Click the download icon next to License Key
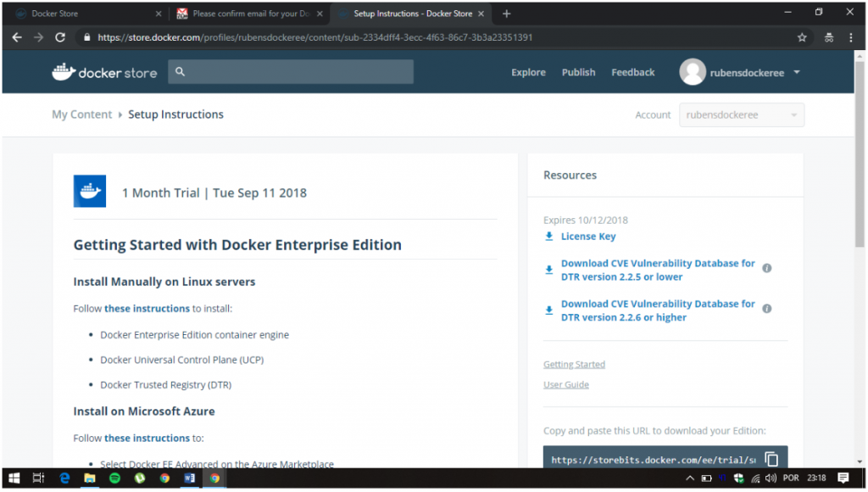Image resolution: width=868 pixels, height=492 pixels. (x=549, y=237)
